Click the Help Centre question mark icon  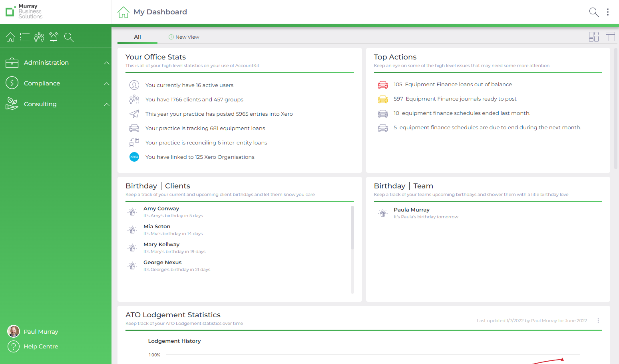click(x=14, y=346)
